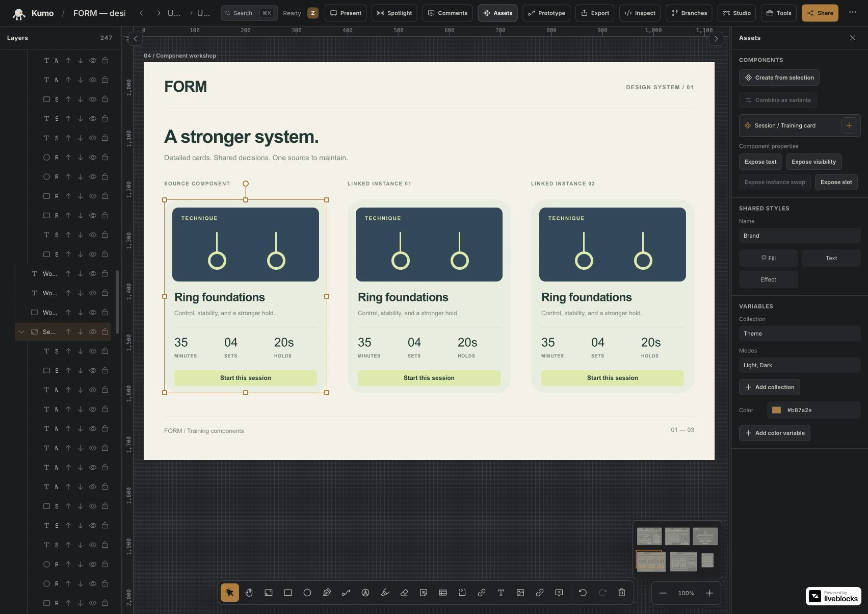This screenshot has width=868, height=614.
Task: Move the selected Se... layer up
Action: click(x=68, y=332)
